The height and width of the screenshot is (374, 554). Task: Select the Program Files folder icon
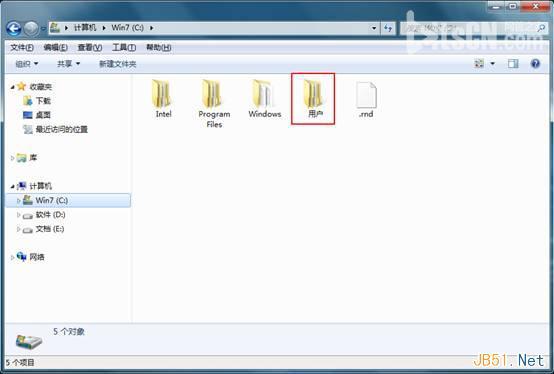pos(212,94)
